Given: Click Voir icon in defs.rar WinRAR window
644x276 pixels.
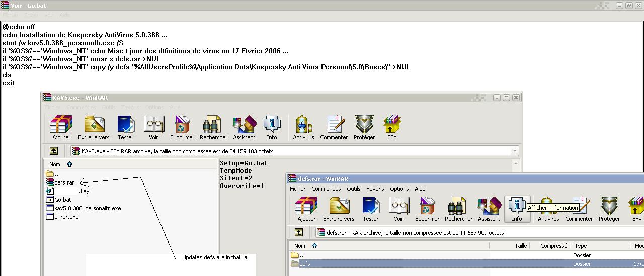Looking at the screenshot, I should pyautogui.click(x=398, y=209).
